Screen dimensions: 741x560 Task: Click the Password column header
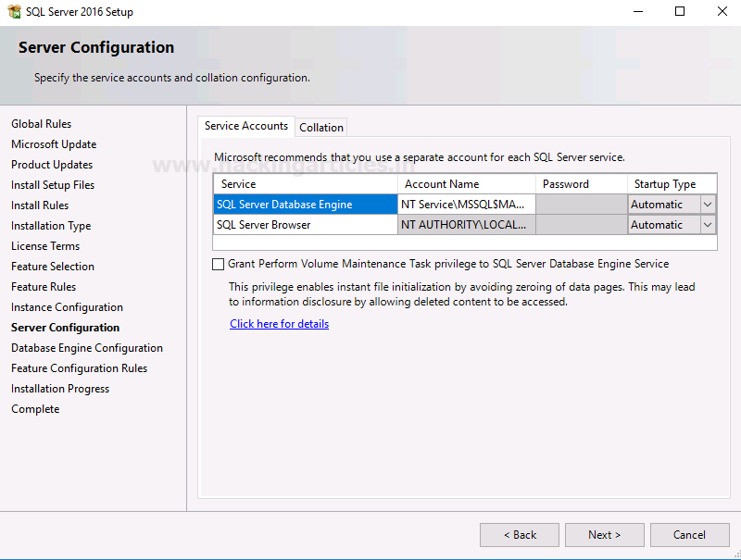582,184
